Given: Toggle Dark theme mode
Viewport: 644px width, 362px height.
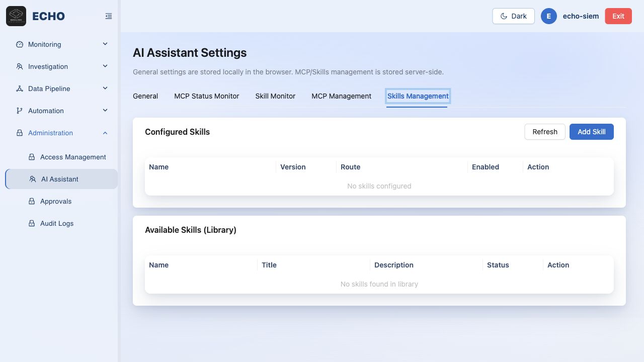Looking at the screenshot, I should (x=513, y=16).
